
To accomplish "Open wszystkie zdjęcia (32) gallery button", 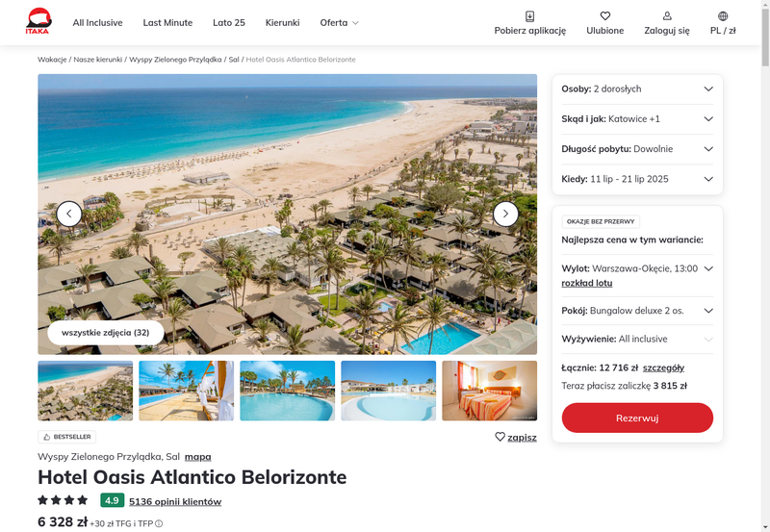I will (106, 333).
